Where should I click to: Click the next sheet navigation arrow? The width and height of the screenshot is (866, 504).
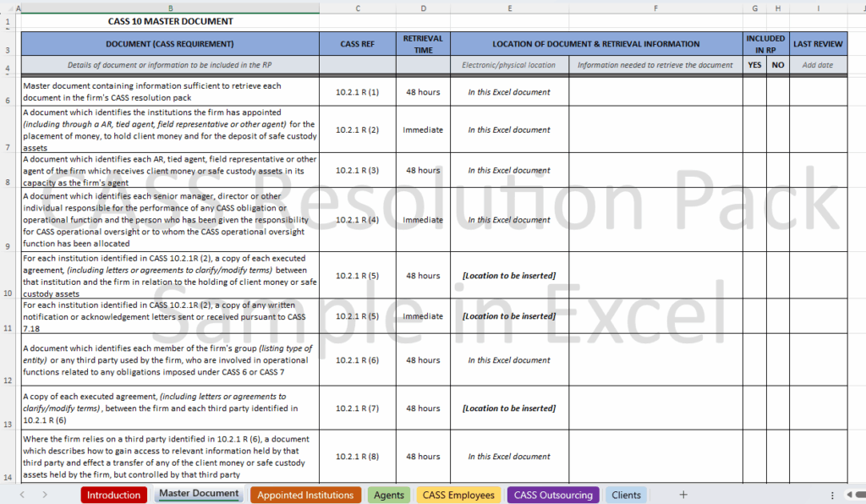pyautogui.click(x=45, y=495)
